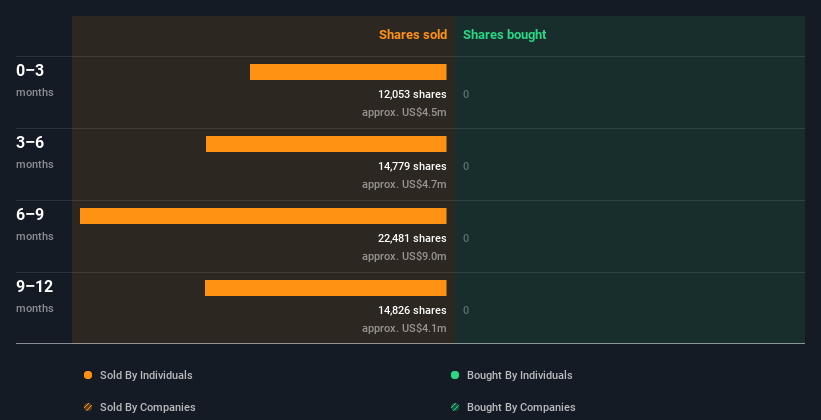Toggle the Bought By Individuals legend label

(519, 375)
